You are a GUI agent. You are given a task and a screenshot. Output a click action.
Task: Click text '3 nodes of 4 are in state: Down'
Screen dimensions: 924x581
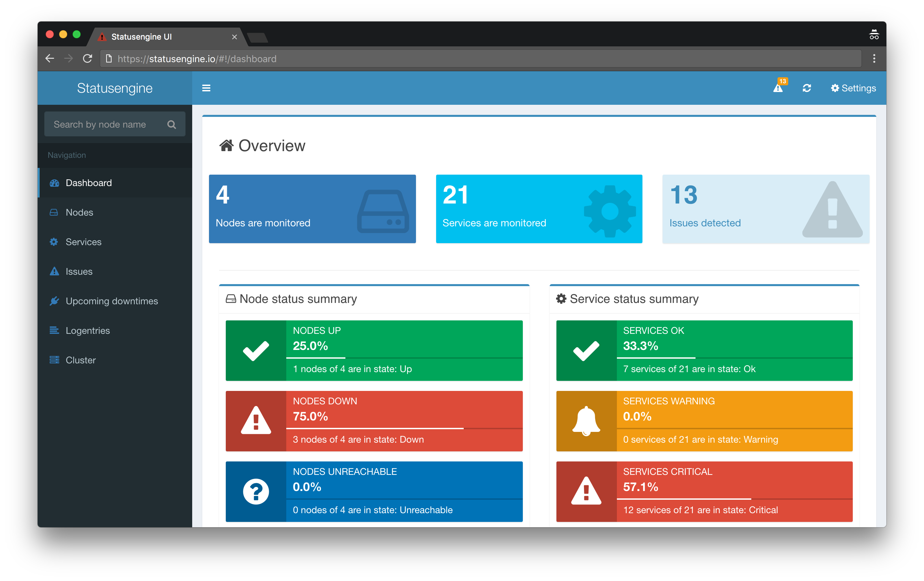[359, 440]
